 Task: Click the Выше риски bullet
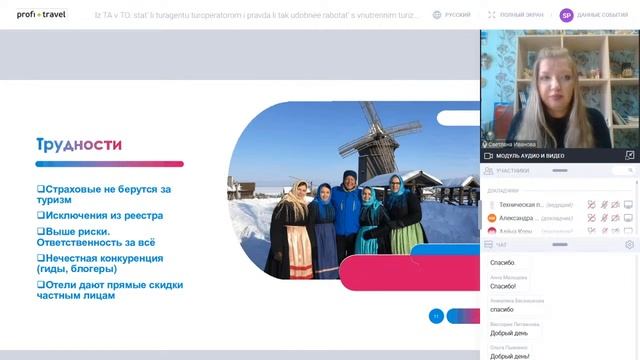(96, 237)
